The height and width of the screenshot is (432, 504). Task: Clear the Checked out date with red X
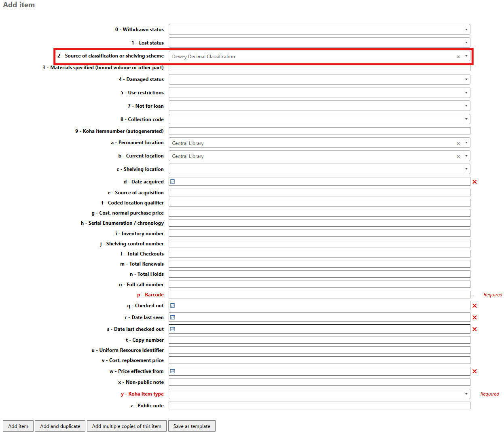point(474,306)
